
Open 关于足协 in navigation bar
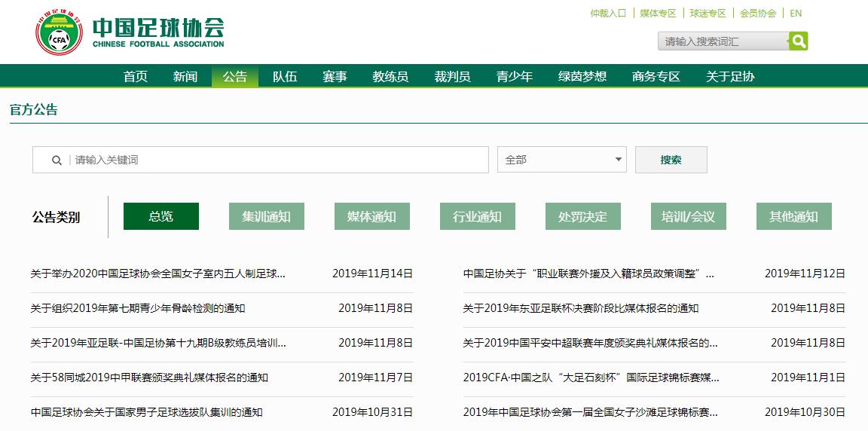pos(730,76)
